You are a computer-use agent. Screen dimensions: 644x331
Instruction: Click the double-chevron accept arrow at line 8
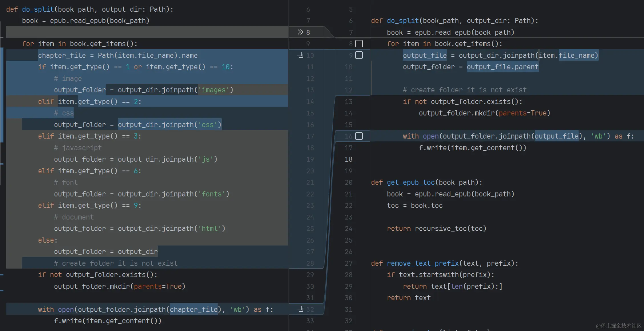[300, 32]
